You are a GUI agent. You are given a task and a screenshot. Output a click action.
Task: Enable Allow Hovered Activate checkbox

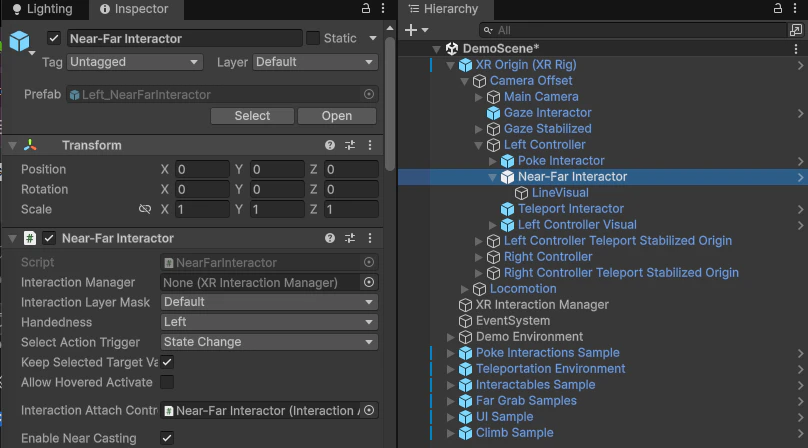(x=167, y=383)
